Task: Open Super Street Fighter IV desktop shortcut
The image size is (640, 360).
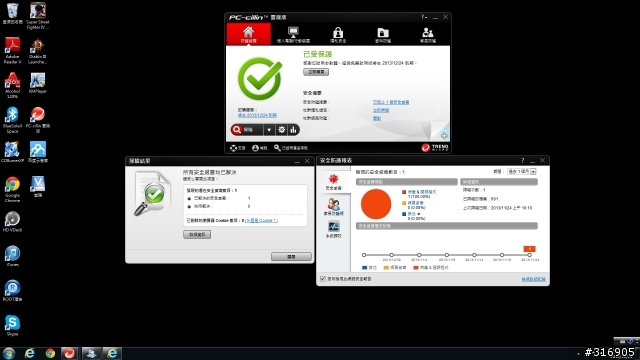Action: click(x=38, y=16)
